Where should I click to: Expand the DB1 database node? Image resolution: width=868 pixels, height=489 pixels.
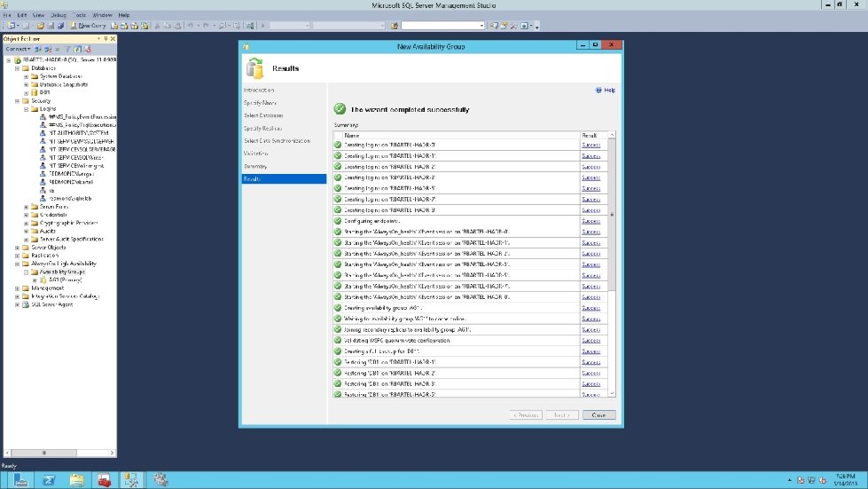point(26,92)
